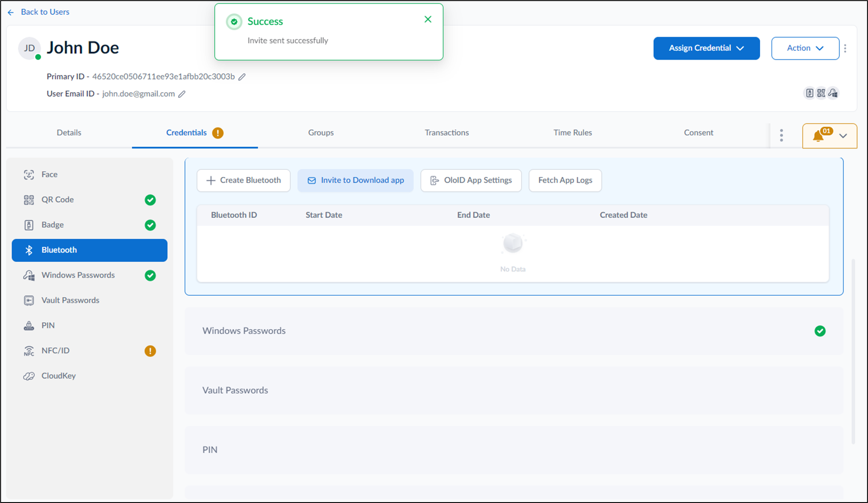Click the john.doe@gmail.com email text
The height and width of the screenshot is (503, 868).
tap(139, 94)
